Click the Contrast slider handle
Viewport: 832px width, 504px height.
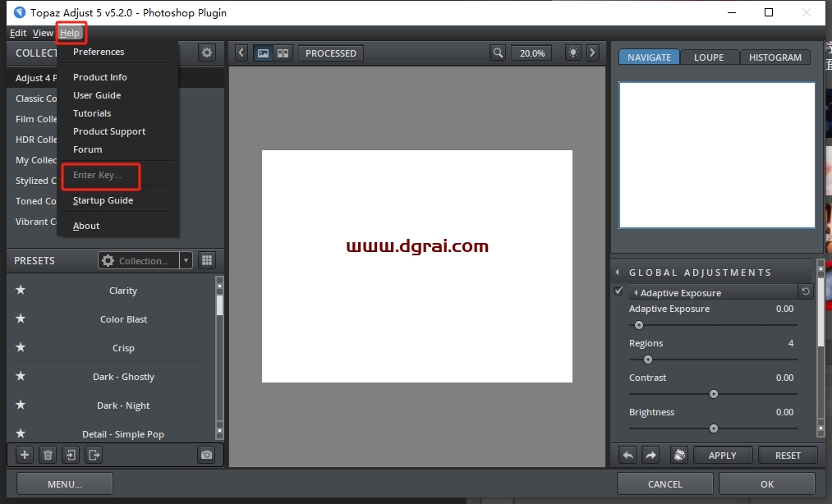pos(714,394)
